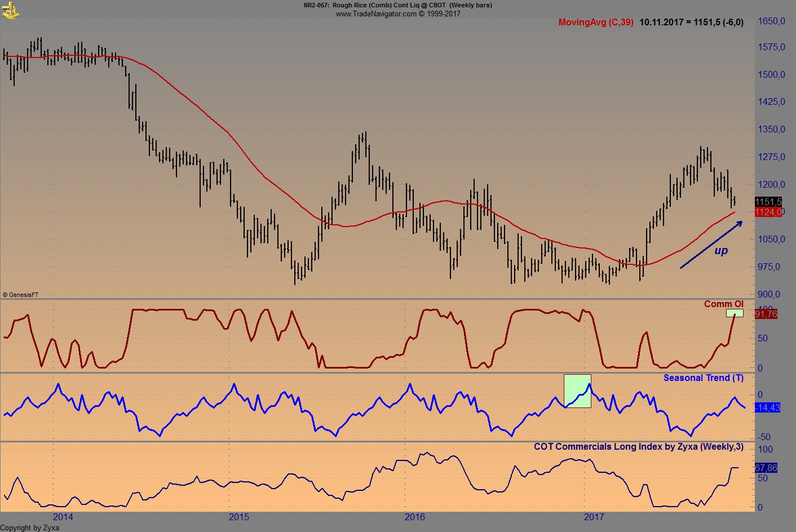Click the 1650,0 price axis label
The image size is (796, 532).
(x=771, y=21)
